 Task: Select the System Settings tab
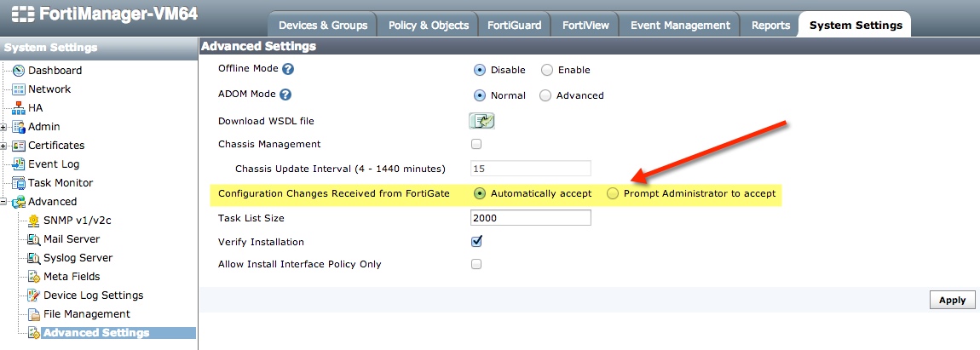856,25
